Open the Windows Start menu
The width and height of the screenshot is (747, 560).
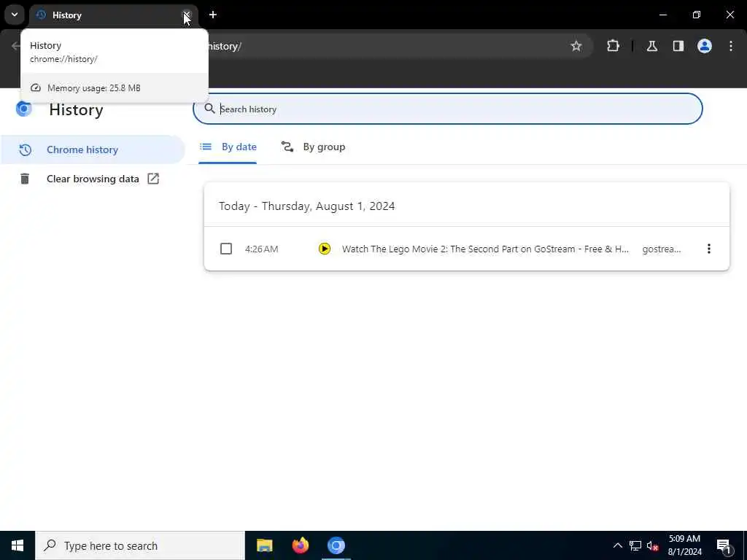click(18, 545)
